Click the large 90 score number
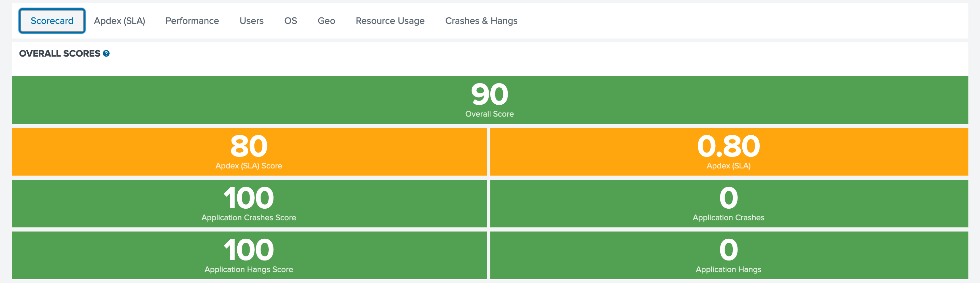The width and height of the screenshot is (980, 283). point(489,94)
